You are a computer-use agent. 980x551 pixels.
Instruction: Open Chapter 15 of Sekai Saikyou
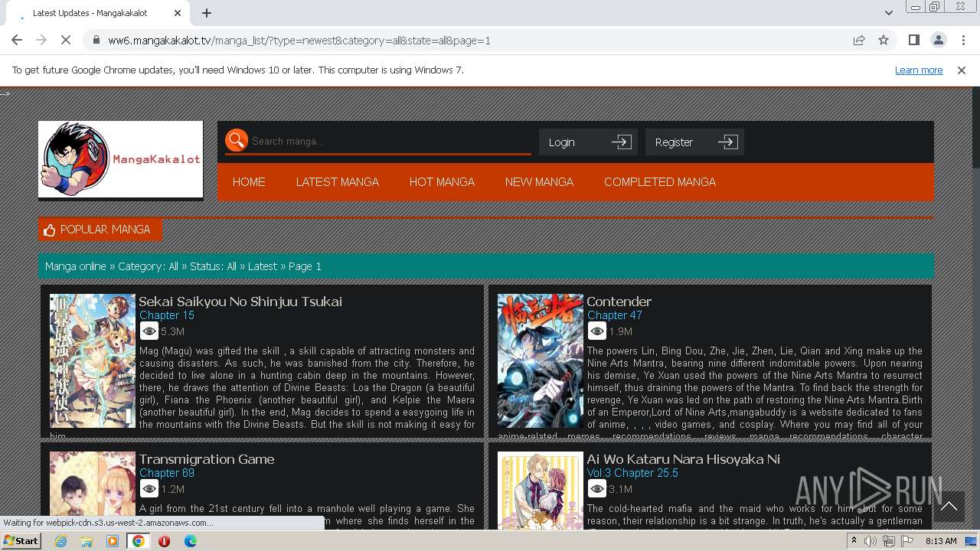point(167,315)
